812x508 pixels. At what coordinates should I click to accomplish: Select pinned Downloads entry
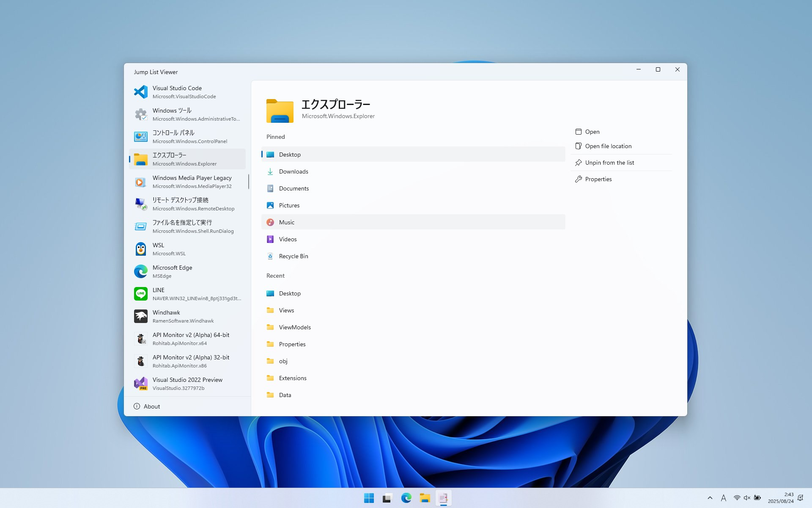point(294,171)
